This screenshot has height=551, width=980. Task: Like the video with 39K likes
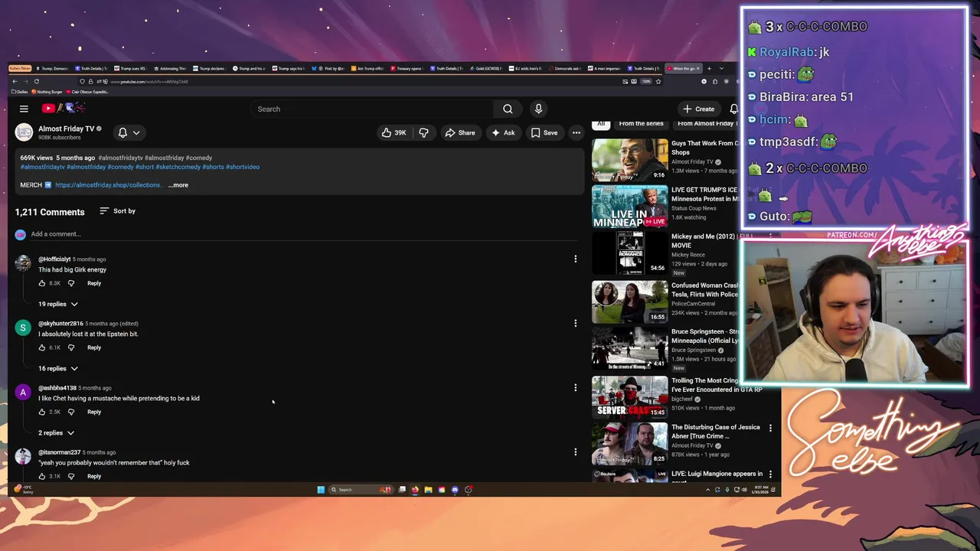[x=394, y=132]
